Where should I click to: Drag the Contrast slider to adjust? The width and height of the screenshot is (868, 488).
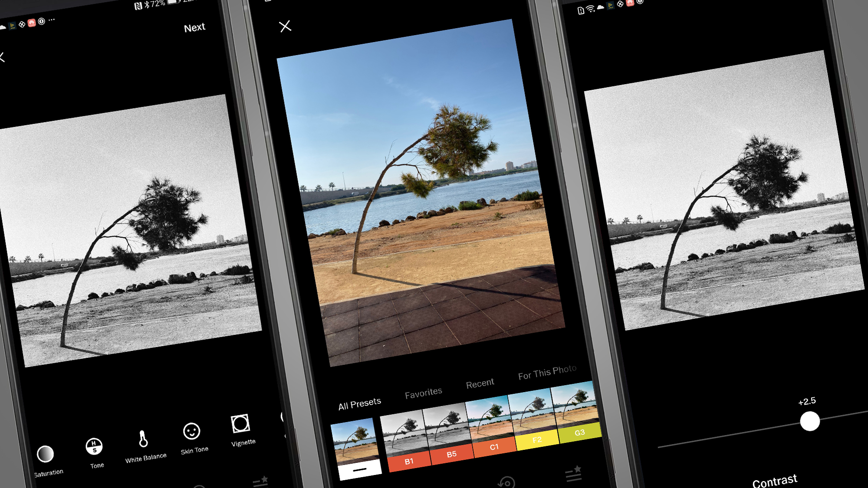[x=810, y=422]
